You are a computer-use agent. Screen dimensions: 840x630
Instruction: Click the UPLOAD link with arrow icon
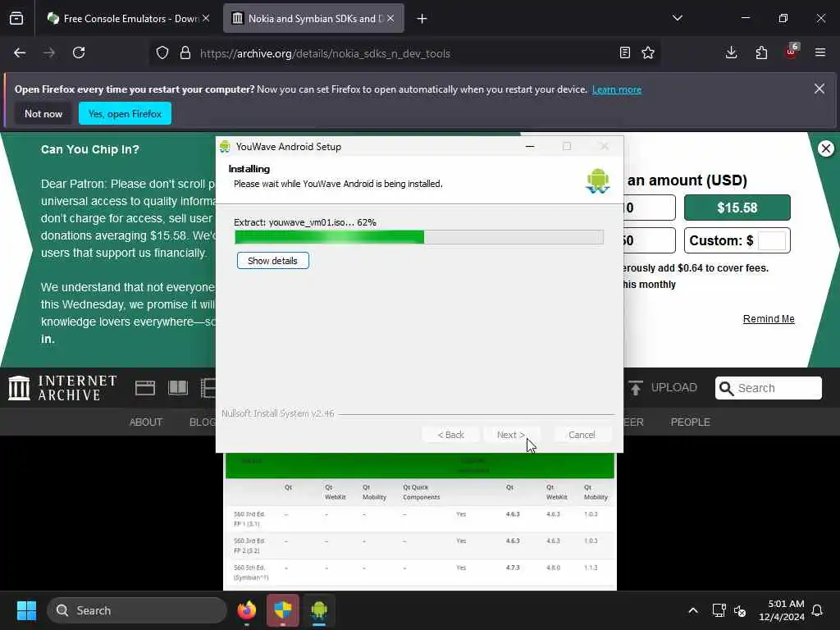coord(663,388)
